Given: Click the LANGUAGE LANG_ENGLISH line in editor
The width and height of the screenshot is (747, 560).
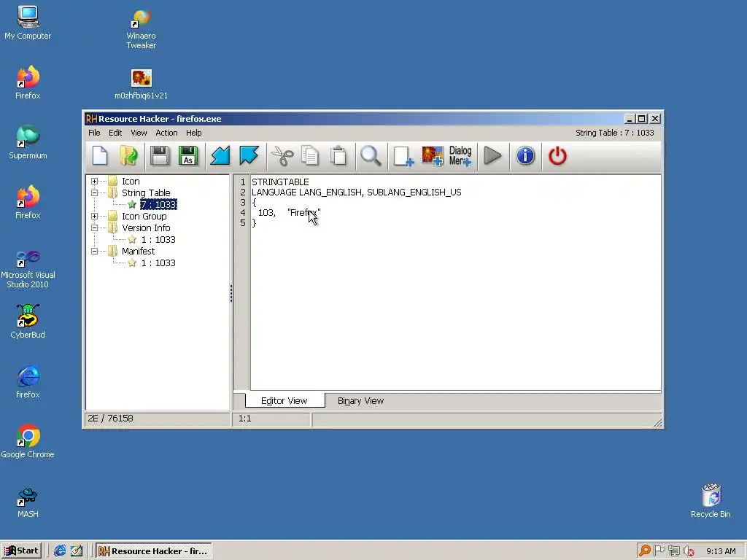Looking at the screenshot, I should point(356,192).
